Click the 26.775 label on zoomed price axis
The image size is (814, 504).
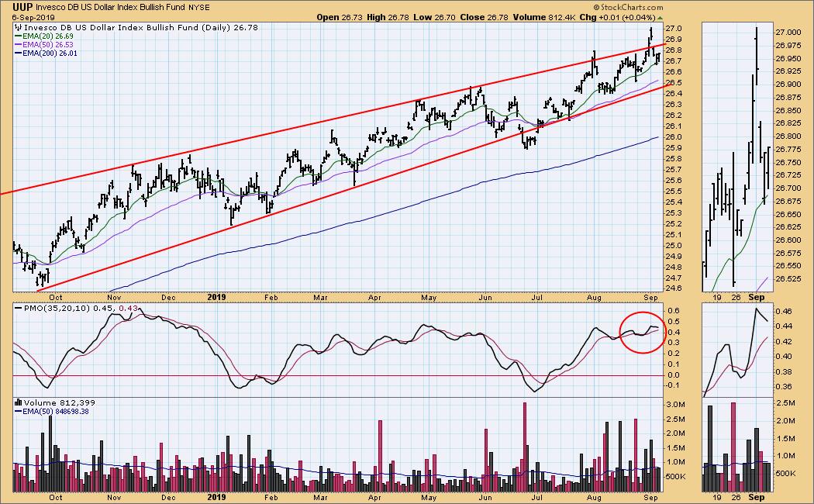click(788, 149)
